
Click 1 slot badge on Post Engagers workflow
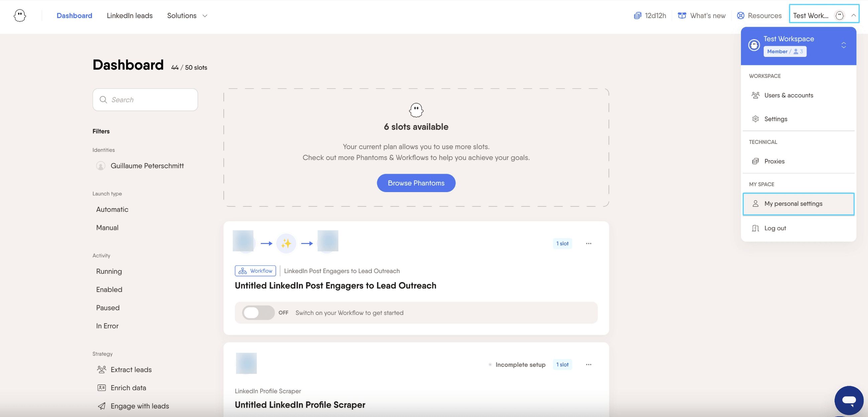562,243
